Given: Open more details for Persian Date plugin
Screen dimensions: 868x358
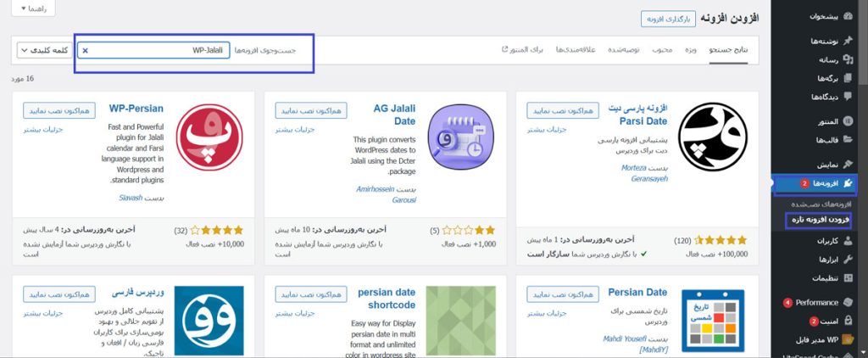Looking at the screenshot, I should 547,314.
